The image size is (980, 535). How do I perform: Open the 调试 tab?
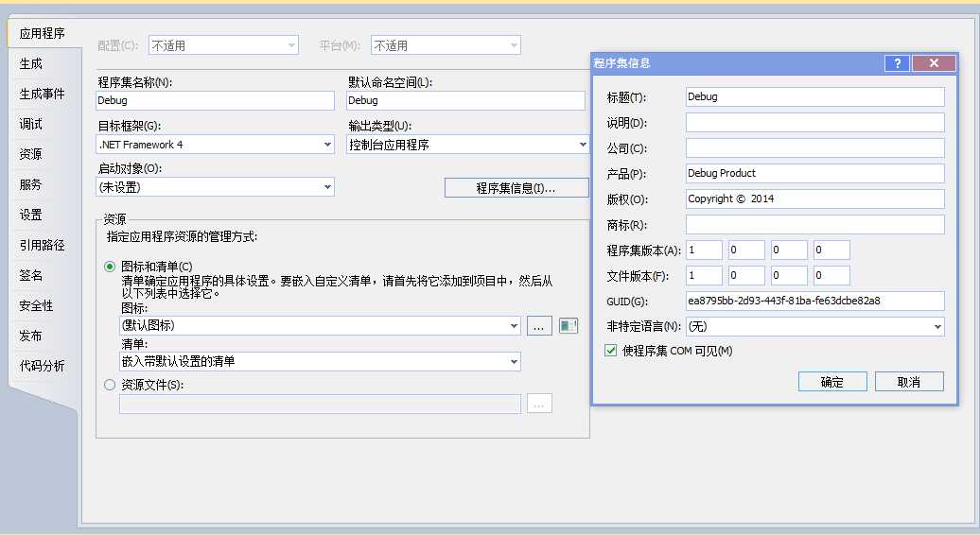pos(30,124)
